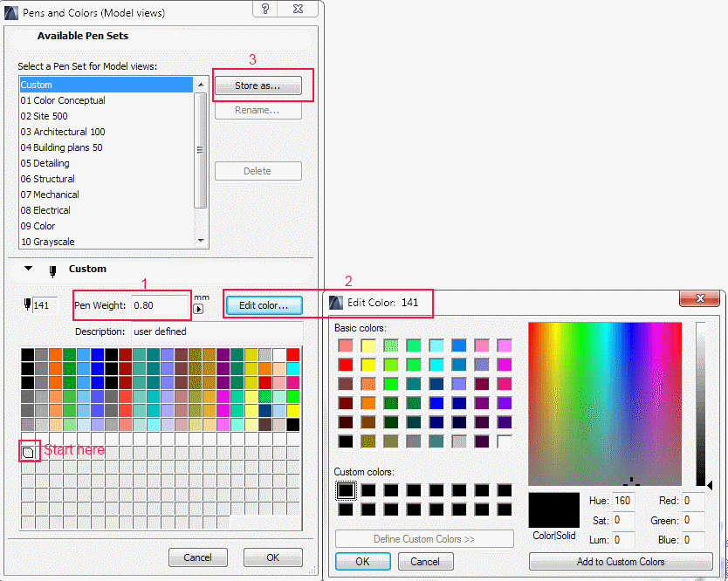This screenshot has width=728, height=581.
Task: Select 03 Architectural 100 pen set
Action: pos(106,132)
